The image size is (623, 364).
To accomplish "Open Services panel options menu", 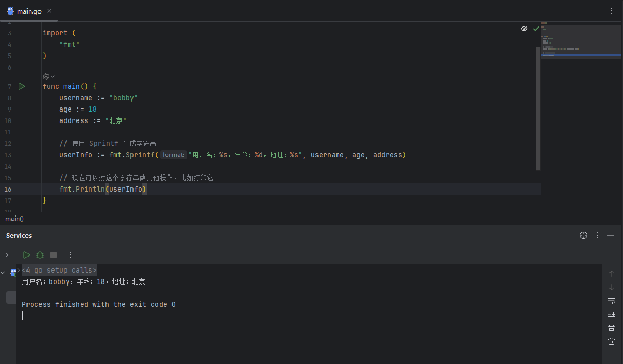I will [597, 235].
